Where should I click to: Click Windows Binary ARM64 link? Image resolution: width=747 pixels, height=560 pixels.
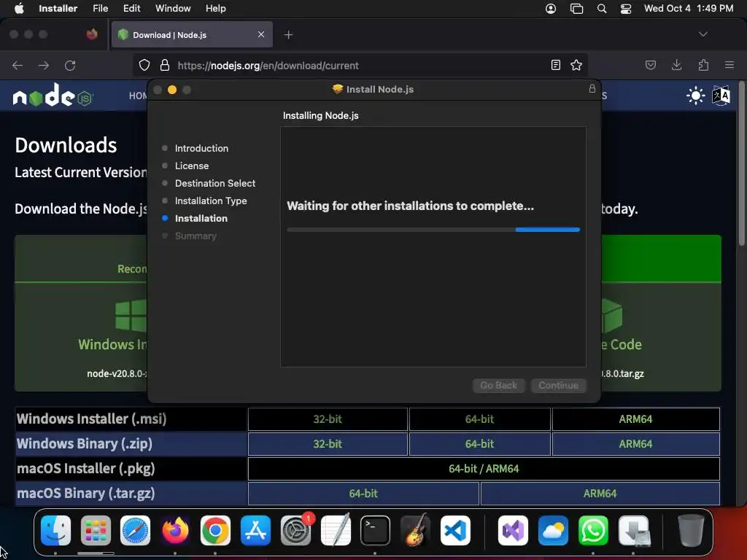tap(635, 444)
